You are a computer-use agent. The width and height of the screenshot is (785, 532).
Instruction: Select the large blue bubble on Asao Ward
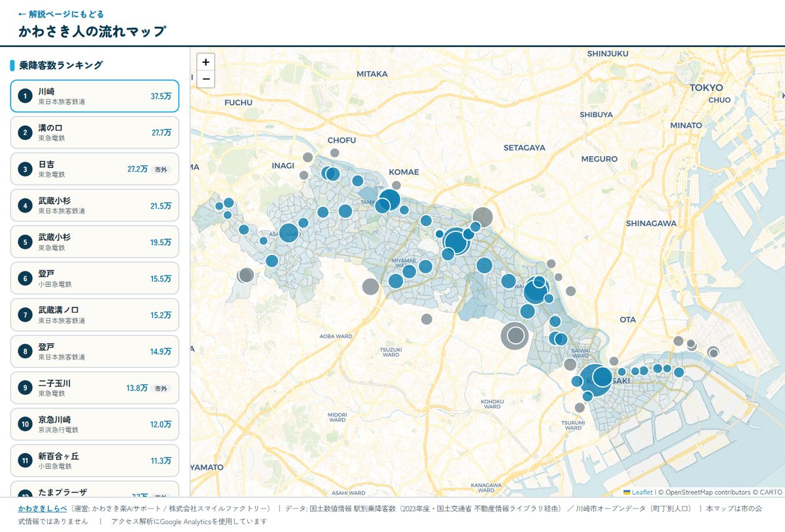tap(288, 232)
